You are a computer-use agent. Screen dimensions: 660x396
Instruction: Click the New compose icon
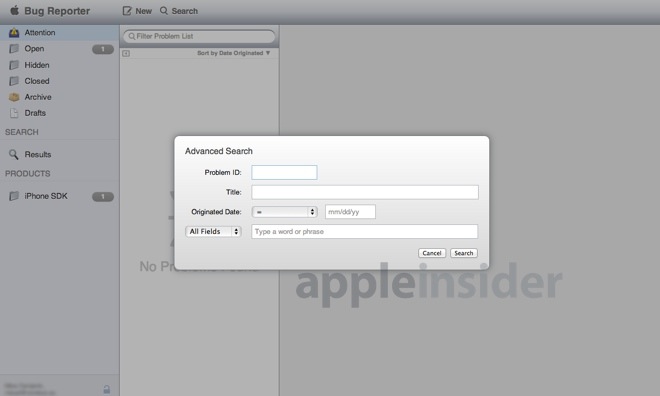[x=127, y=11]
